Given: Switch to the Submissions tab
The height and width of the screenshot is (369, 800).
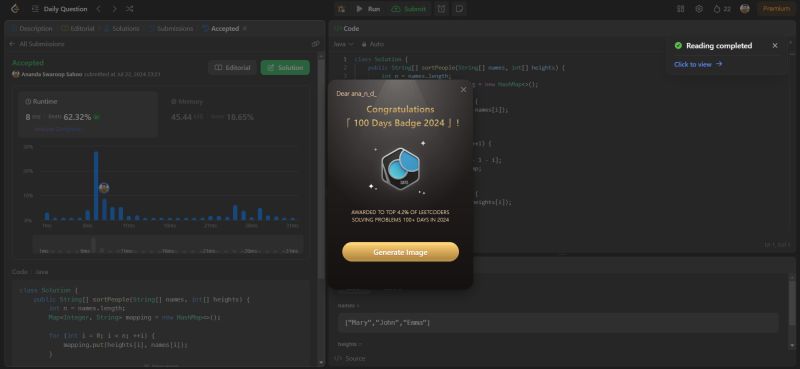Looking at the screenshot, I should coord(171,29).
